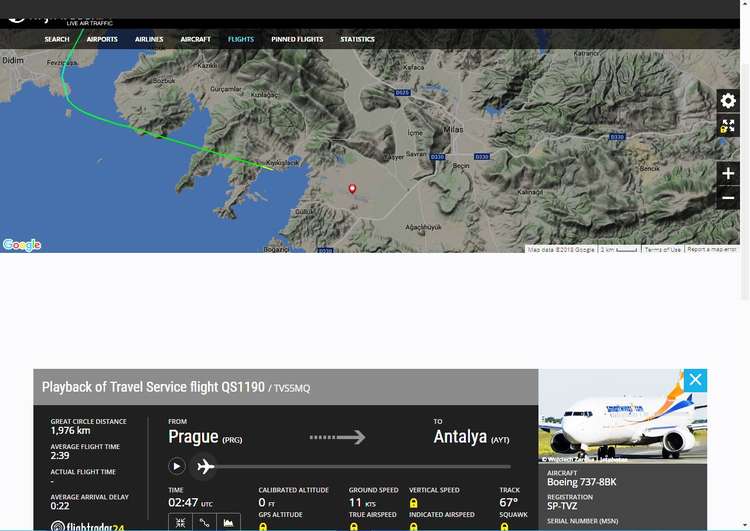Open the Search menu
Screen dimensions: 750x531
point(57,39)
